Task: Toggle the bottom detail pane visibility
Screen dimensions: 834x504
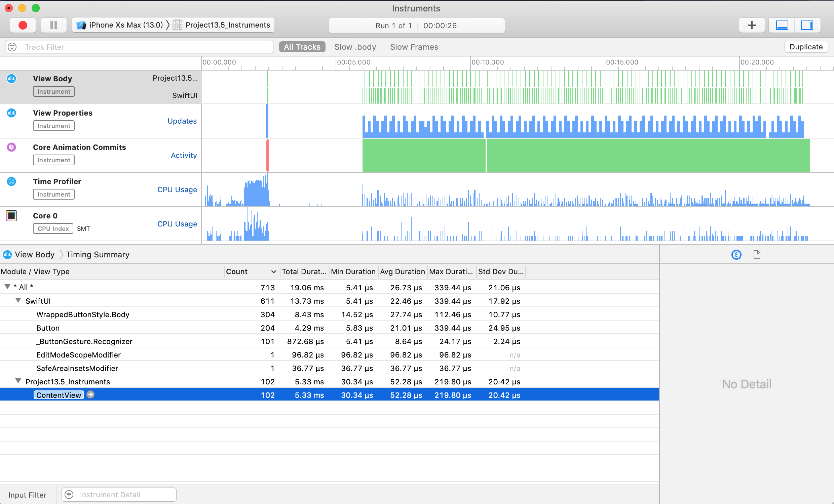Action: (x=782, y=26)
